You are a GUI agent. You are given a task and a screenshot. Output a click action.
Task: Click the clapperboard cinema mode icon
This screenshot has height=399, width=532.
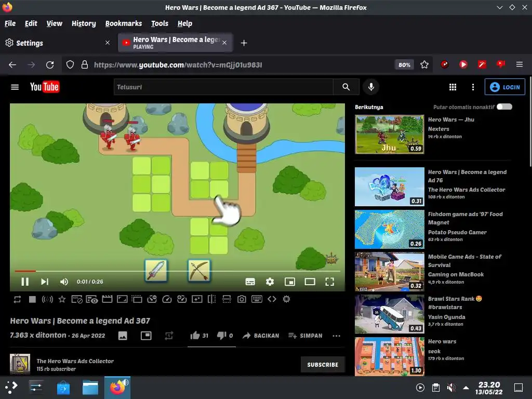tap(107, 299)
